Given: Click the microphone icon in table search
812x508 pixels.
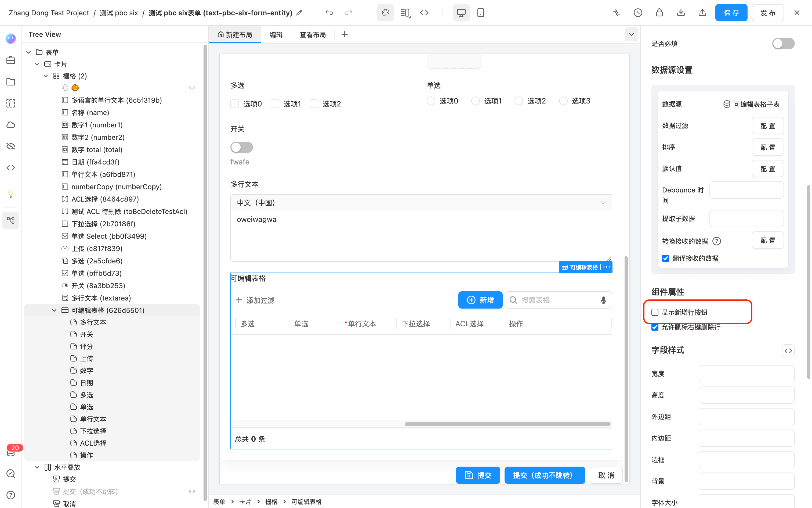Looking at the screenshot, I should [603, 300].
